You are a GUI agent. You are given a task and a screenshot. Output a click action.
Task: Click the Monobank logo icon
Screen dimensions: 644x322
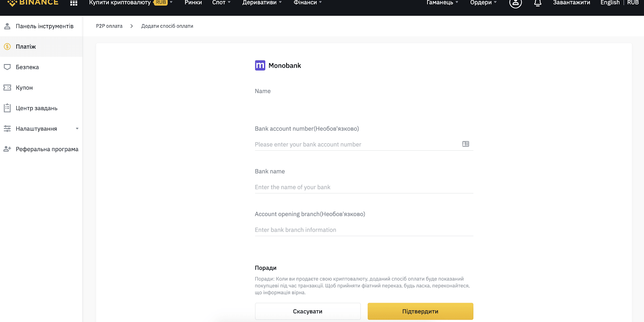260,65
